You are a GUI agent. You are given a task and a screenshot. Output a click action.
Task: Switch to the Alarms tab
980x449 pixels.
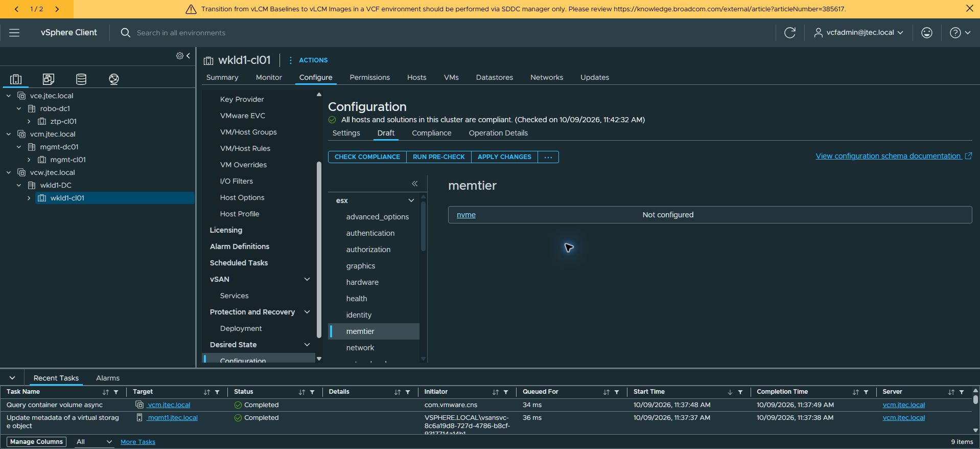108,378
